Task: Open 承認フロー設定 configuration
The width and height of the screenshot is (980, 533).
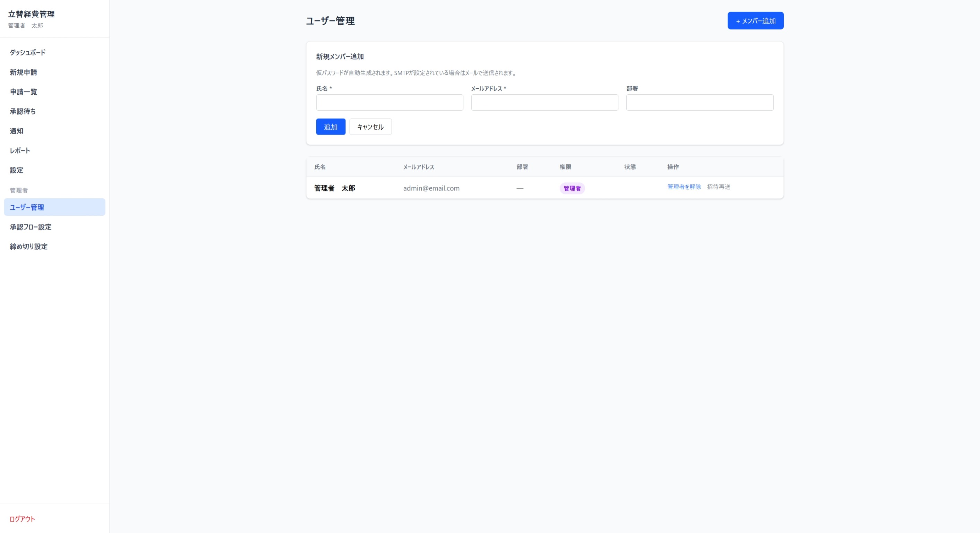Action: coord(31,227)
